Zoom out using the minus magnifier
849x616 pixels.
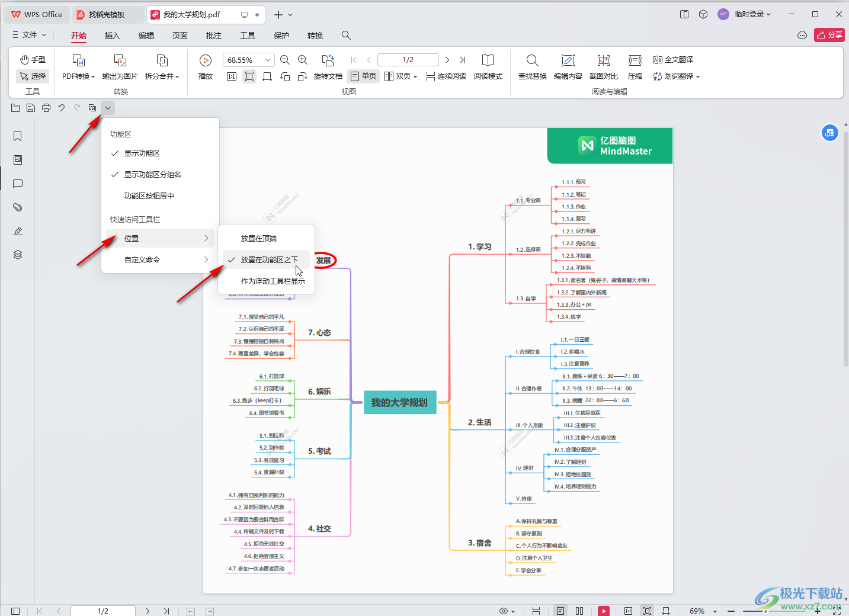285,60
